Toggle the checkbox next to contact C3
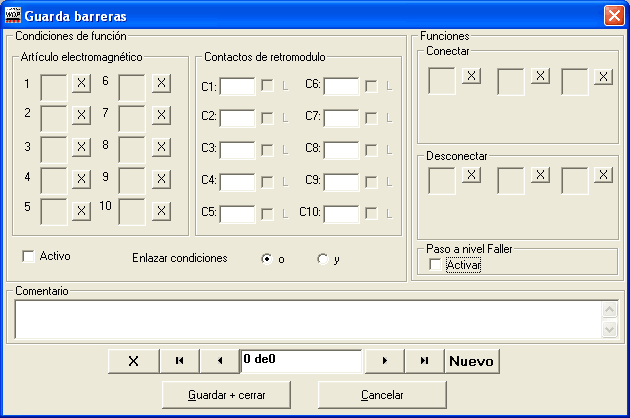 [x=267, y=150]
